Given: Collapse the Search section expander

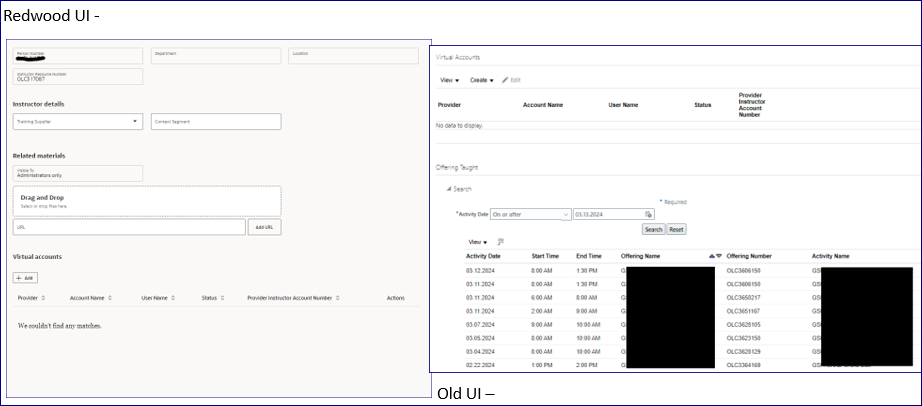Looking at the screenshot, I should (449, 189).
